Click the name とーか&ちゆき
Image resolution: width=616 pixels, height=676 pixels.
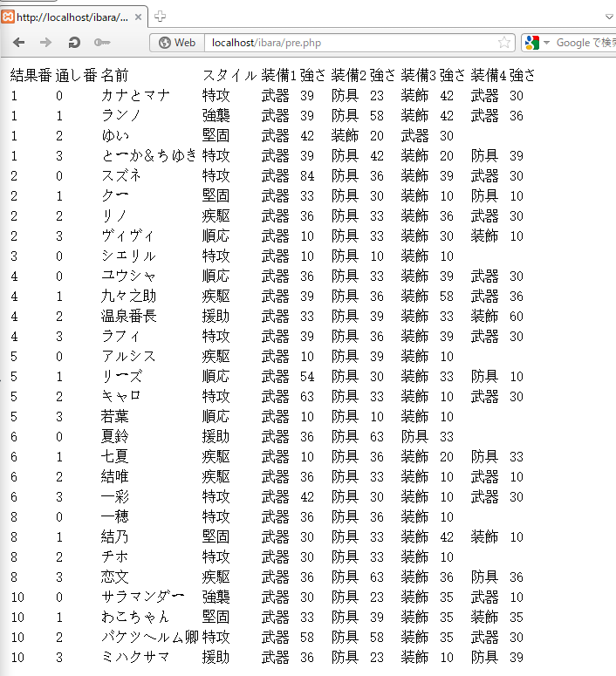(x=149, y=155)
